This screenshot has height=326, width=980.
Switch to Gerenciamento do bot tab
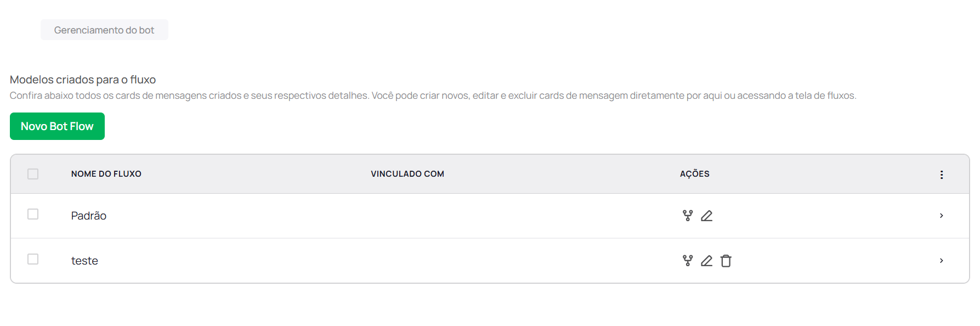(104, 30)
